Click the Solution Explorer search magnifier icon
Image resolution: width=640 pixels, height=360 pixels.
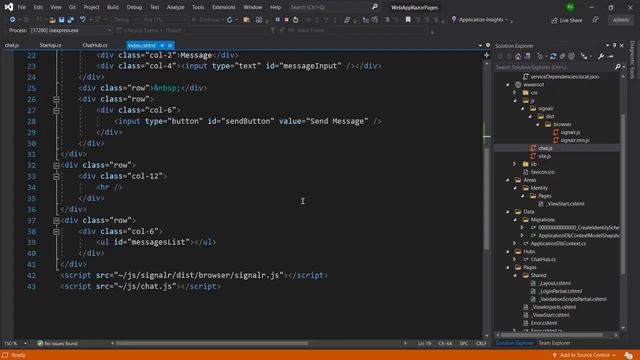(x=618, y=67)
